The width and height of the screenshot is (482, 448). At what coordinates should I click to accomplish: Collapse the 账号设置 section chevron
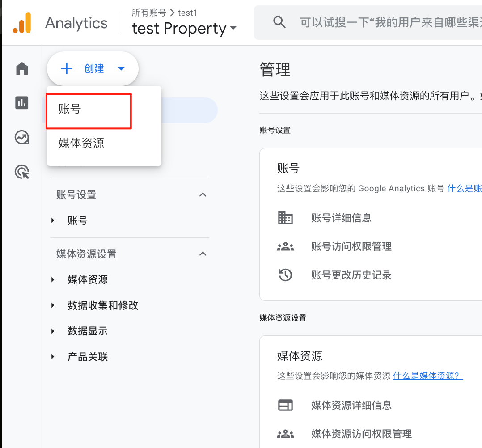click(x=203, y=195)
